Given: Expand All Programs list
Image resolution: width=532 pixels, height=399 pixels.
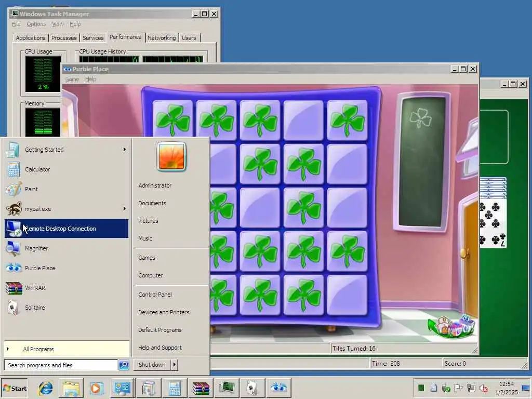Looking at the screenshot, I should point(66,349).
